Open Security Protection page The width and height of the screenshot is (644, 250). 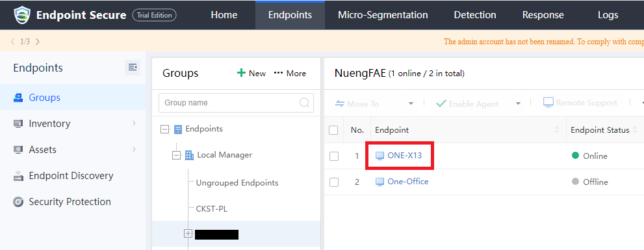click(70, 202)
